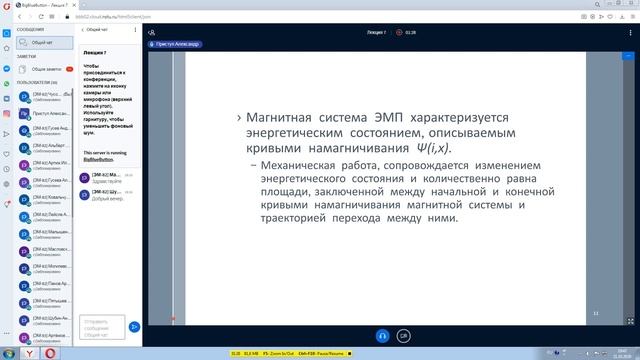Open history clock in Opera sidebar
The width and height of the screenshot is (640, 360).
point(7,169)
